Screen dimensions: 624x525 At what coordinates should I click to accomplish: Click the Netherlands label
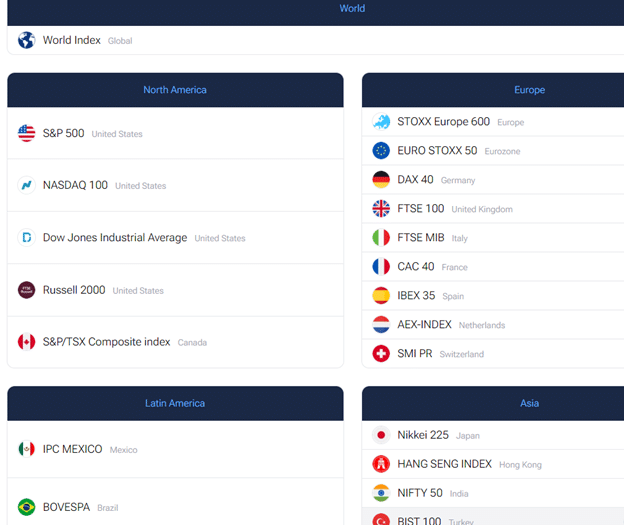[482, 325]
